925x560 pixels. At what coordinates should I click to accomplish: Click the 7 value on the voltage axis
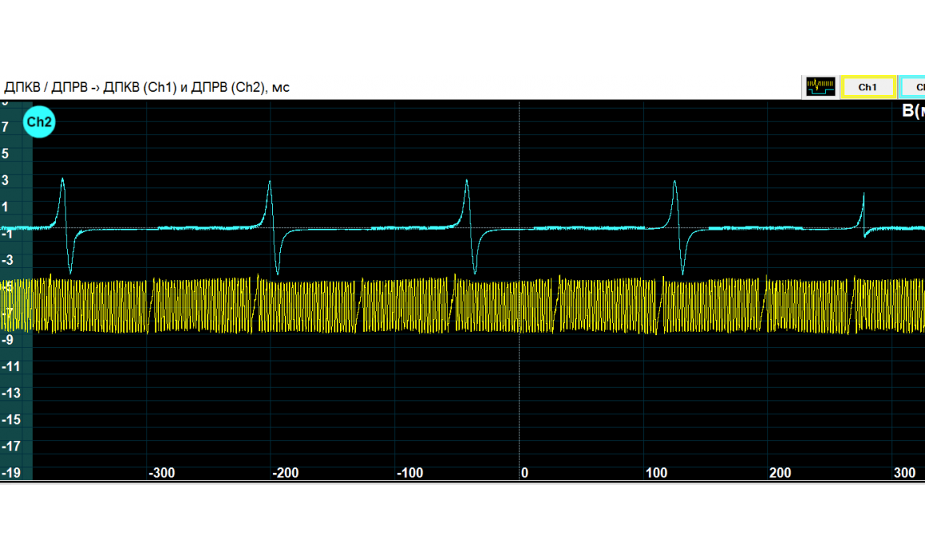click(6, 127)
